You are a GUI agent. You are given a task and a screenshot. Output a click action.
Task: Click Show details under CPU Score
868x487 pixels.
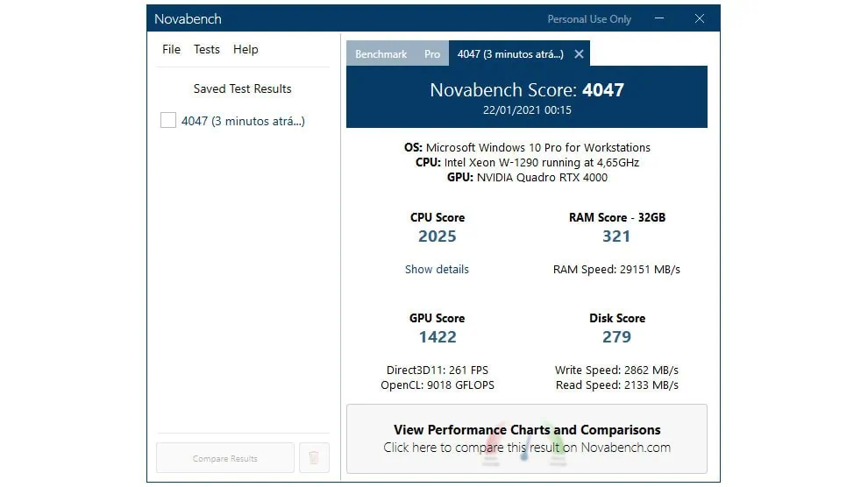(x=437, y=269)
